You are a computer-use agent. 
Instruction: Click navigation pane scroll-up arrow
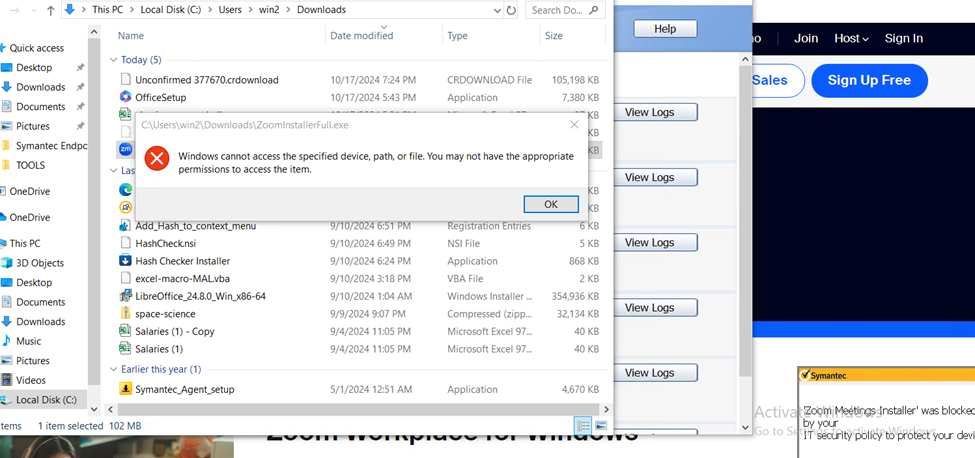[x=94, y=31]
